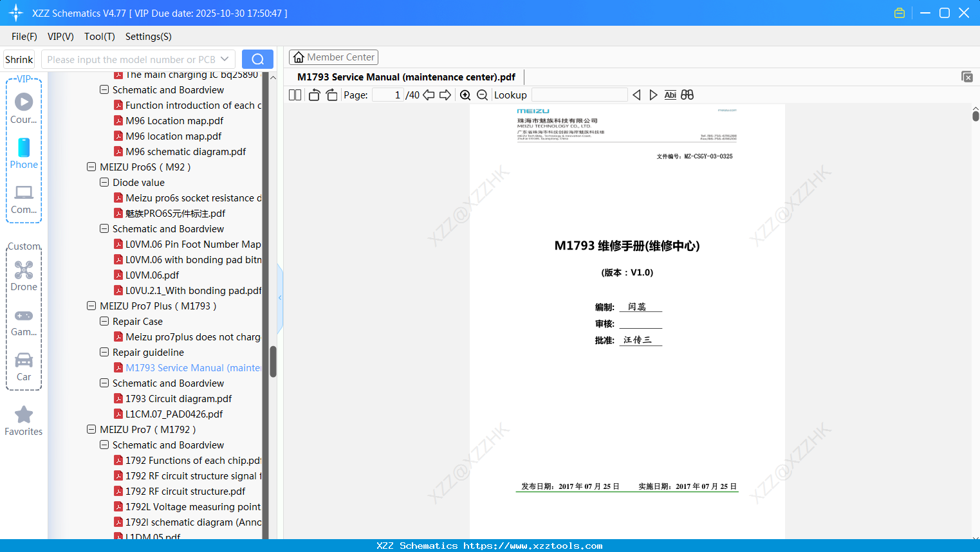The width and height of the screenshot is (980, 552).
Task: Zoom in on the service manual page
Action: (465, 95)
